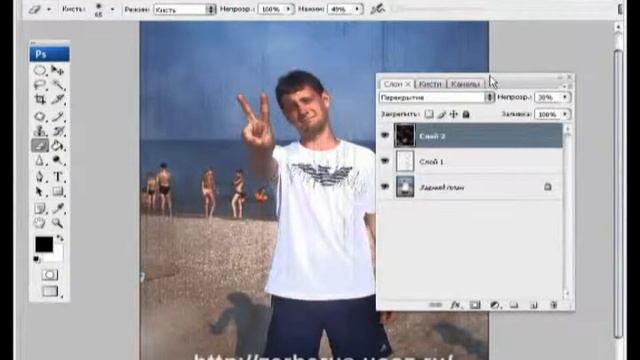Viewport: 640px width, 360px height.
Task: Open layer fill 100% slider arrow
Action: (x=565, y=114)
